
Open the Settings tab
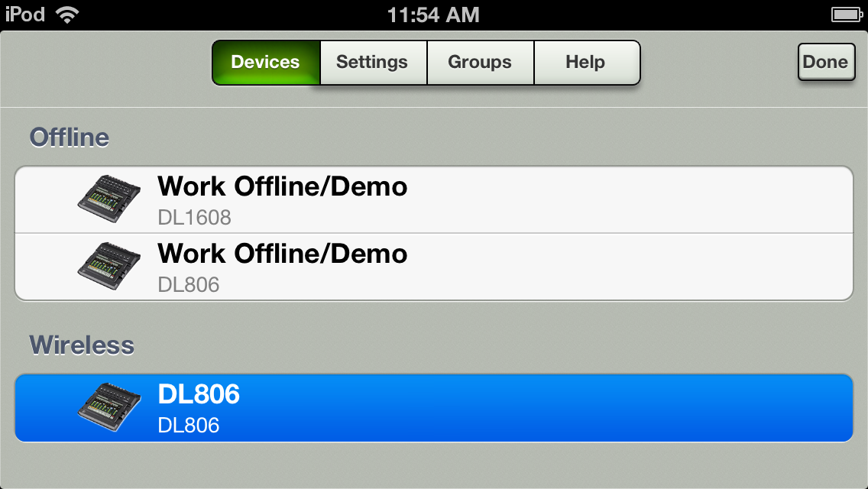(373, 62)
